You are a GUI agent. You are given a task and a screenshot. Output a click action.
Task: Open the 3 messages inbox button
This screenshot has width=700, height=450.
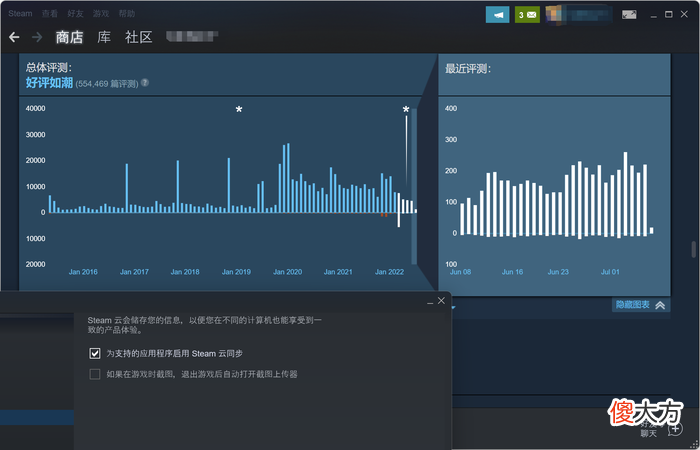coord(527,15)
